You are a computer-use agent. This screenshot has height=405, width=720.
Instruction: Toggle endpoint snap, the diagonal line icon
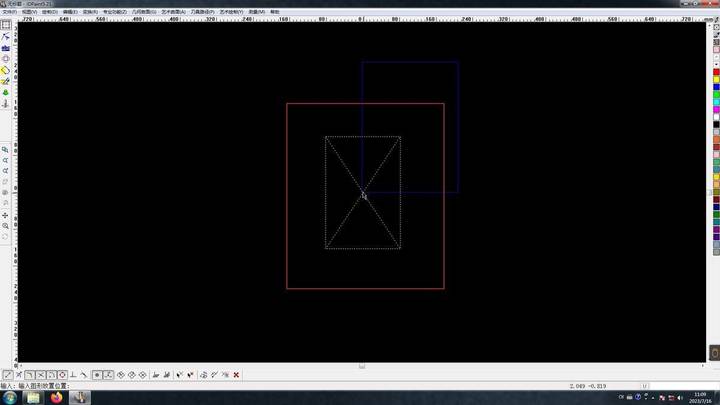pyautogui.click(x=8, y=375)
